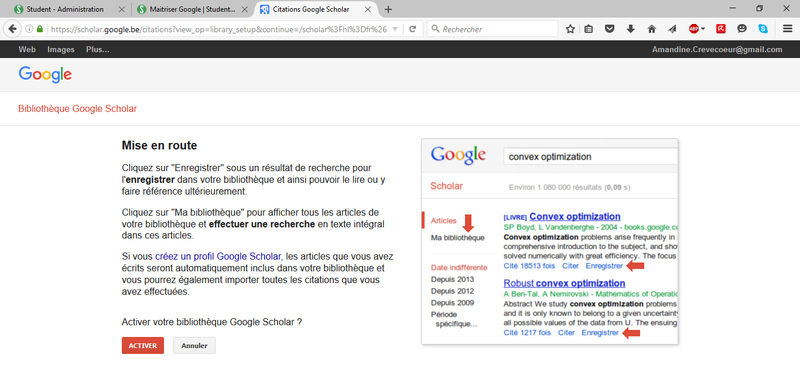
Task: Open Web in the Google top bar
Action: 27,49
